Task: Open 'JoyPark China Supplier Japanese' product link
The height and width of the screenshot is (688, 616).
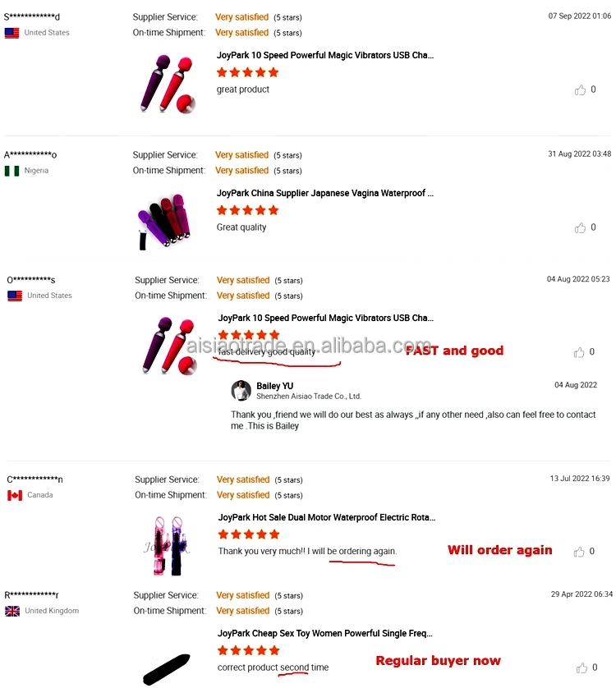Action: pyautogui.click(x=325, y=194)
